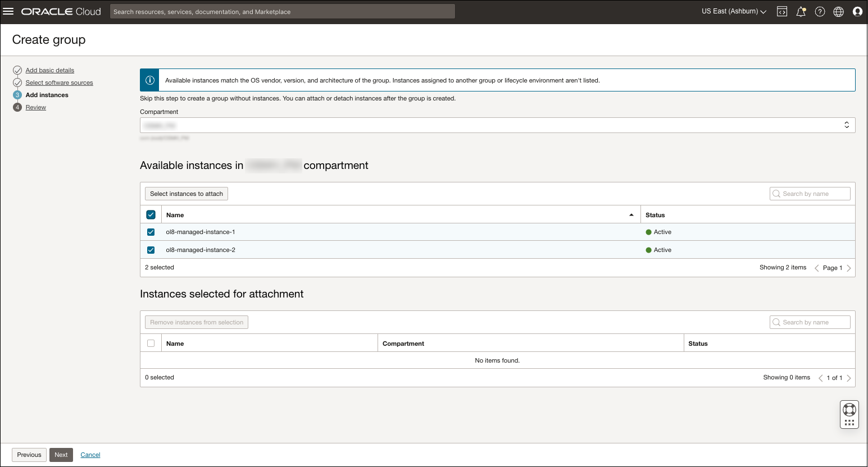
Task: Click the Select instances to attach button
Action: pyautogui.click(x=186, y=193)
